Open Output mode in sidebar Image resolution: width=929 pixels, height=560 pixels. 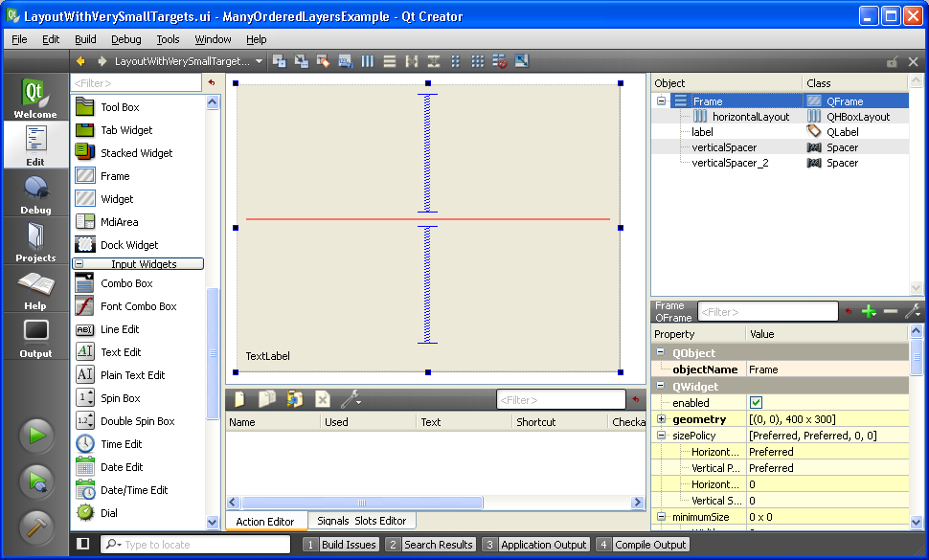tap(35, 337)
